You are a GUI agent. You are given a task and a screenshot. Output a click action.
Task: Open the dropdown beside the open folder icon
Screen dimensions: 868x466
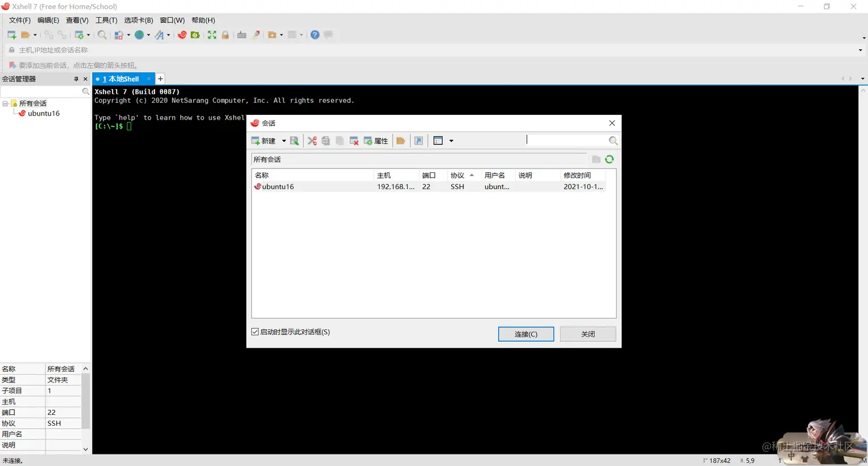[x=34, y=35]
